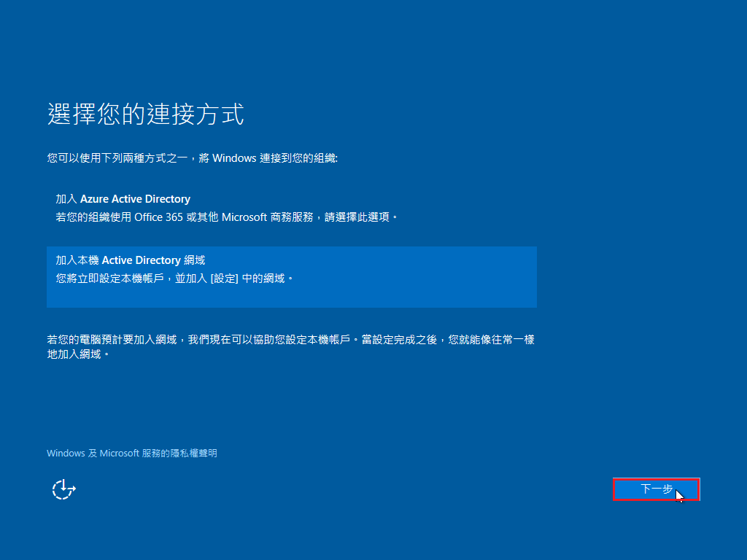The height and width of the screenshot is (560, 747).
Task: Click the 下一步 button
Action: pos(656,489)
